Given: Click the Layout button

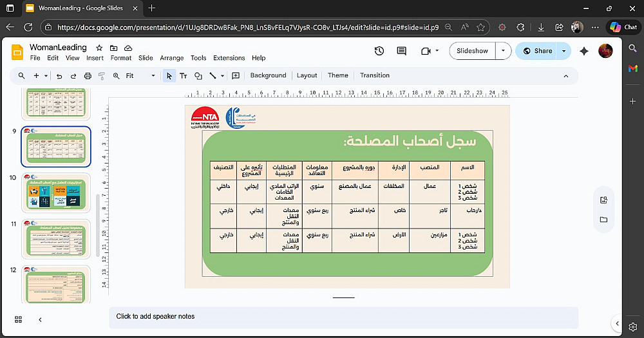Looking at the screenshot, I should pos(307,75).
